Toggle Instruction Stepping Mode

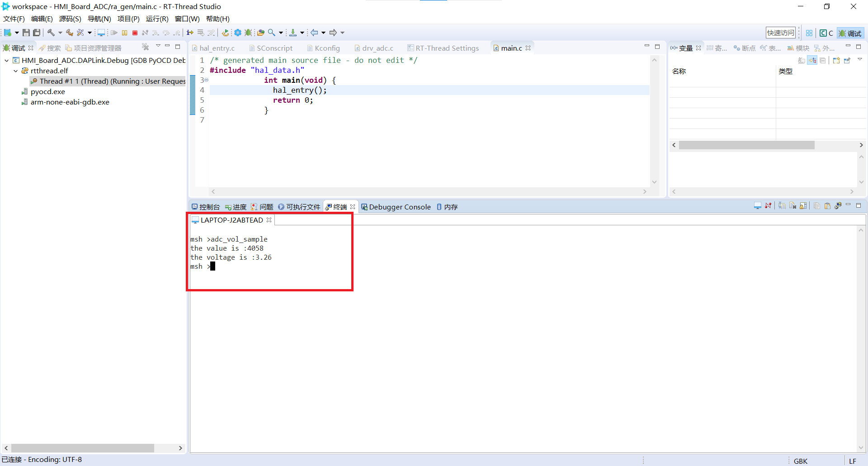click(x=190, y=33)
